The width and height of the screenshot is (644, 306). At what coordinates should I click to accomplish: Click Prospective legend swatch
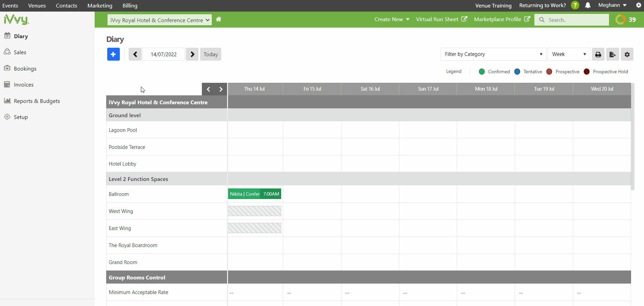point(549,72)
